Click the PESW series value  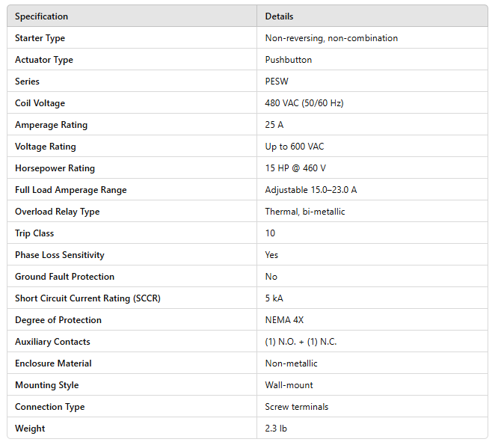(x=277, y=82)
